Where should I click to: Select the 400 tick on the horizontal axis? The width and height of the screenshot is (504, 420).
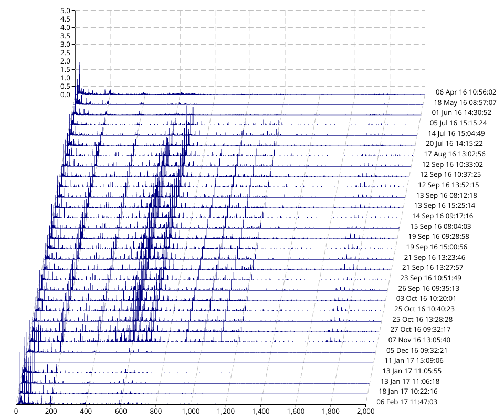[86, 413]
